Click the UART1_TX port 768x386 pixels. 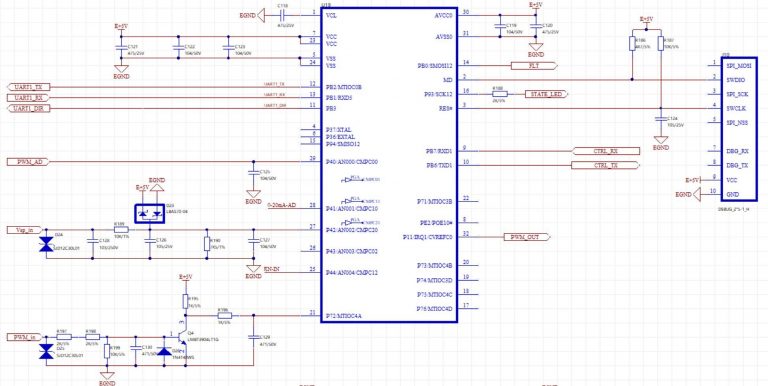[28, 87]
